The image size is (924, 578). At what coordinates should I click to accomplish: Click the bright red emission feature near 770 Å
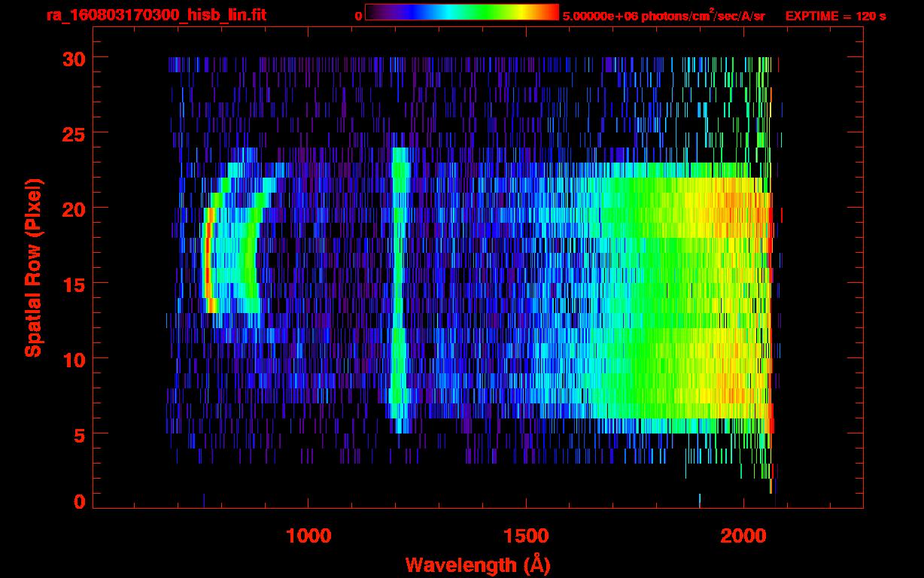[x=208, y=260]
